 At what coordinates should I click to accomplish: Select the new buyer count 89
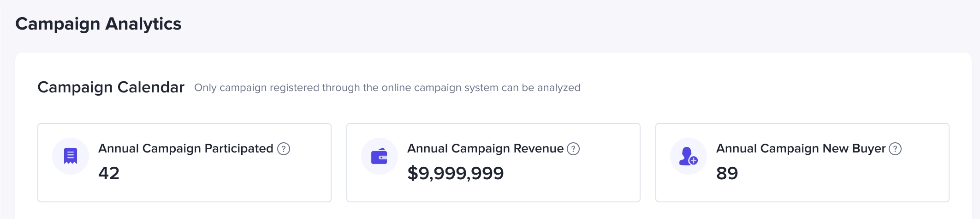[x=727, y=173]
